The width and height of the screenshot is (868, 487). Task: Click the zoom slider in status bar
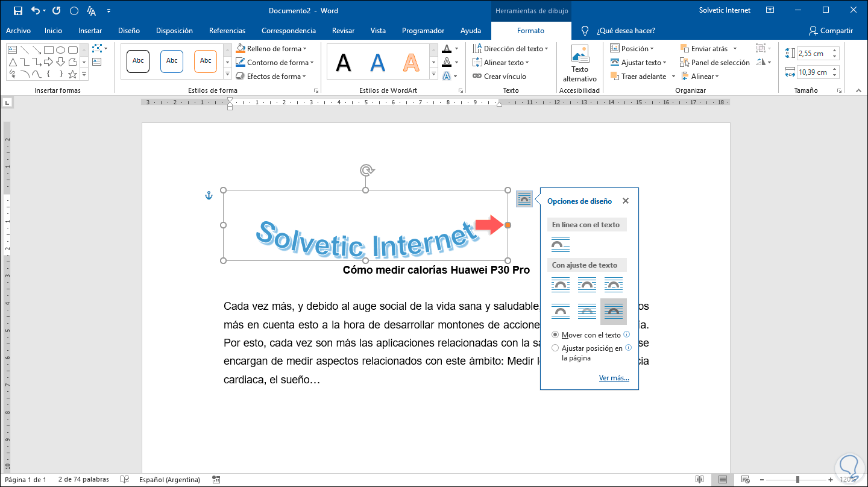797,480
